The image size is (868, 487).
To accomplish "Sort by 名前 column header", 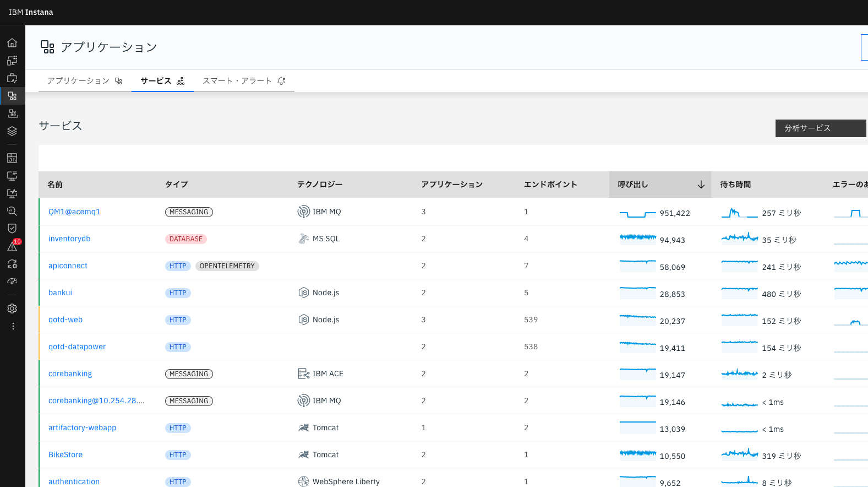I will pos(55,185).
